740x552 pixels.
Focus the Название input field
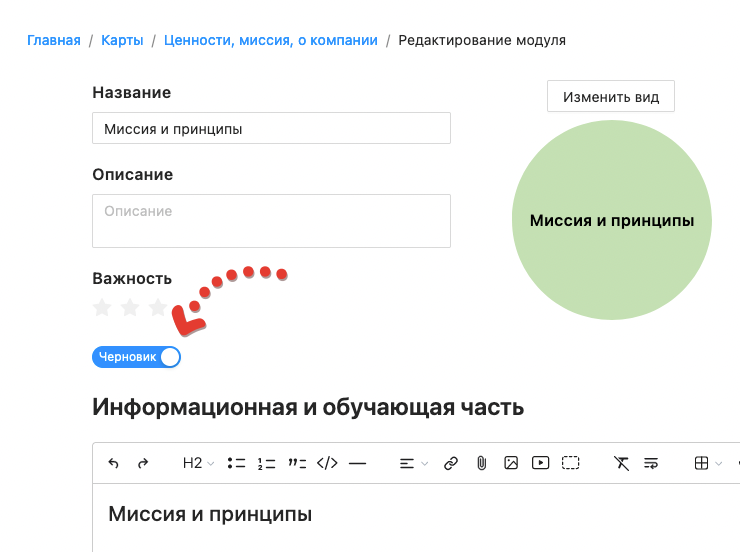point(271,128)
